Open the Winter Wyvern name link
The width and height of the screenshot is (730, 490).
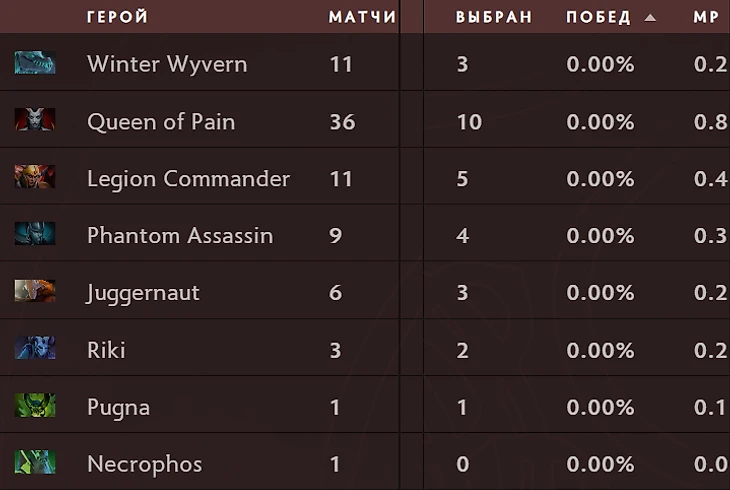(167, 64)
